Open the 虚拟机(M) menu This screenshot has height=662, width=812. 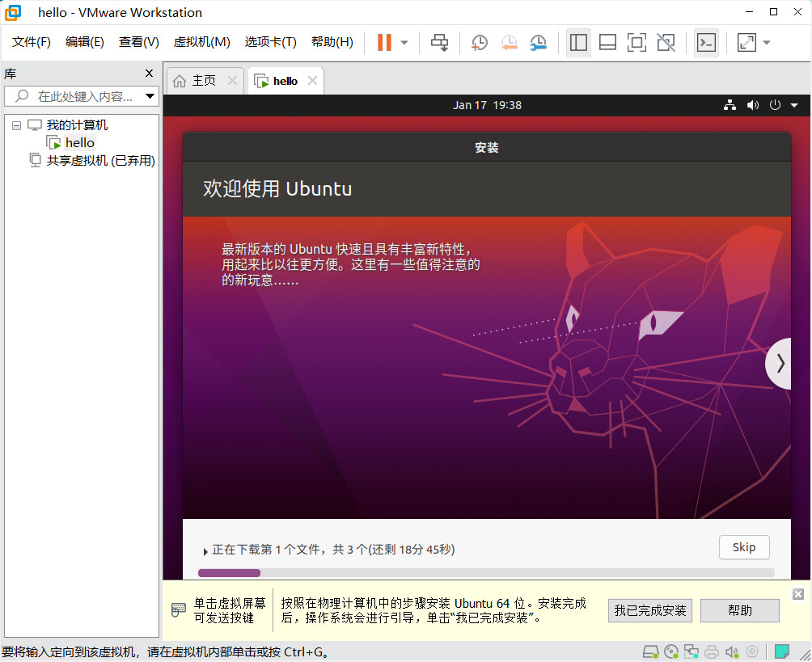tap(202, 42)
